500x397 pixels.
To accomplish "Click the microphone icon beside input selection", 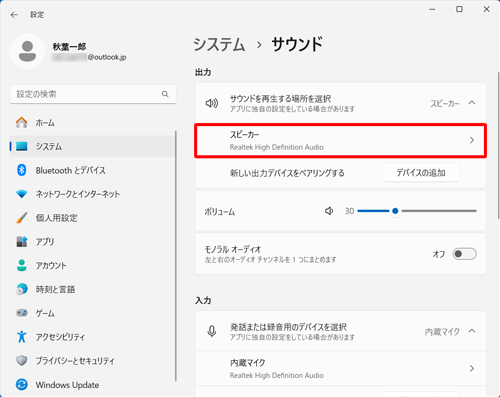I will pyautogui.click(x=212, y=331).
